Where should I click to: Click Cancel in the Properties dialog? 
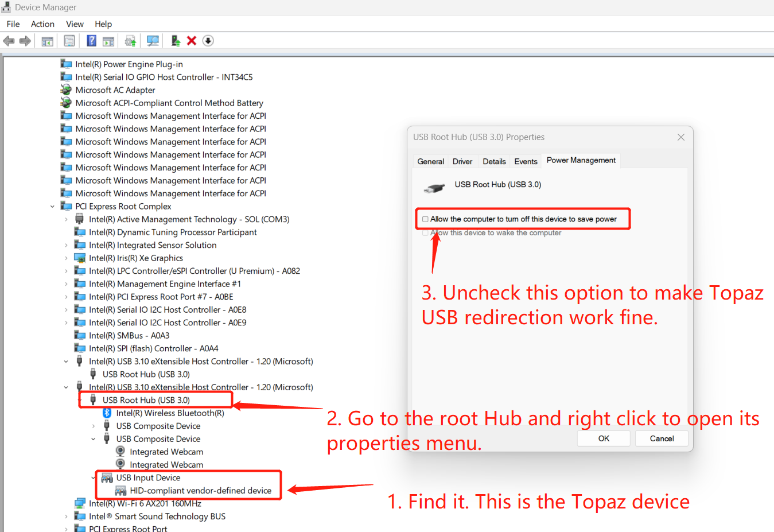point(662,438)
